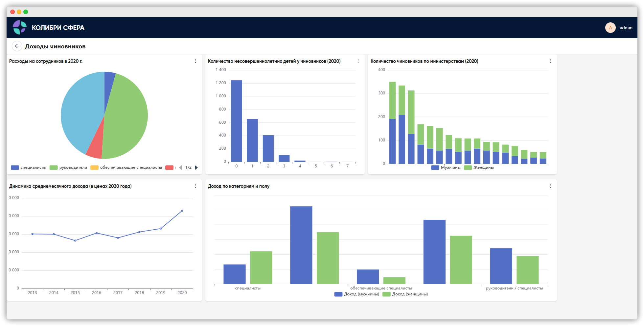Image resolution: width=644 pixels, height=326 pixels.
Task: Click the bar for 0 children
Action: pyautogui.click(x=237, y=121)
